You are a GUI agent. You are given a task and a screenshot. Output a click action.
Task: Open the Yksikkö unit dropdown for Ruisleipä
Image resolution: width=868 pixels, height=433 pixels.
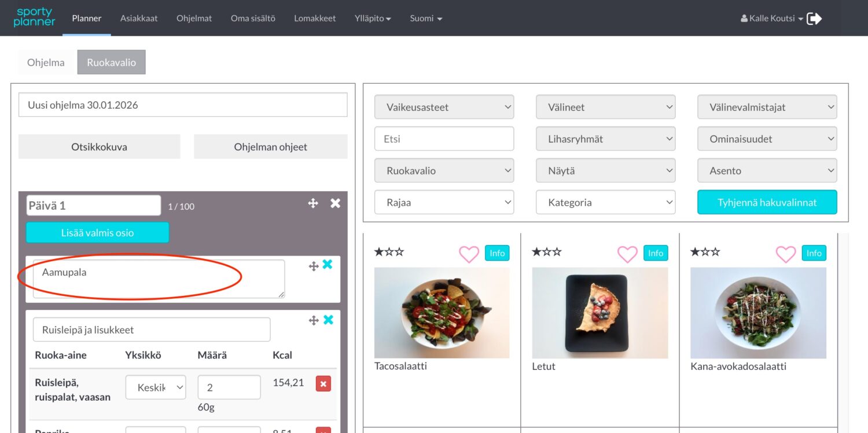coord(156,387)
